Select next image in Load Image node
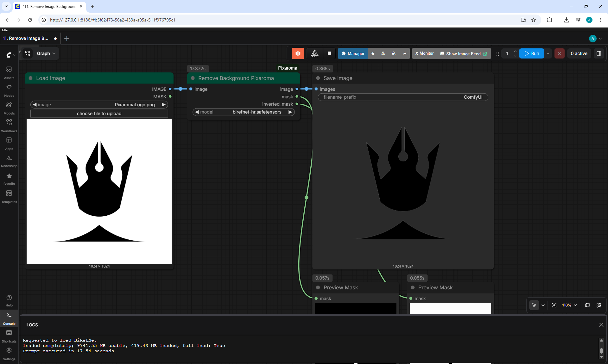The height and width of the screenshot is (364, 608). click(163, 105)
